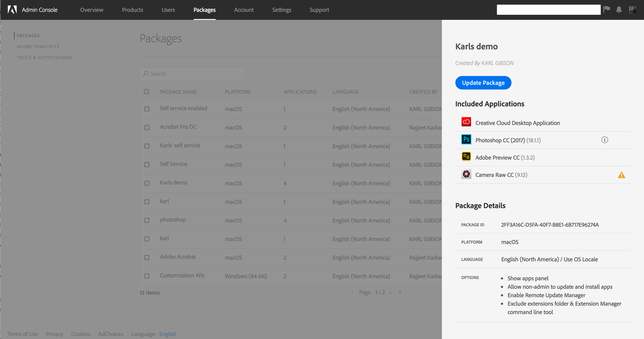Check the Karls' self service package
Viewport: 644px width, 339px height.
click(x=147, y=146)
